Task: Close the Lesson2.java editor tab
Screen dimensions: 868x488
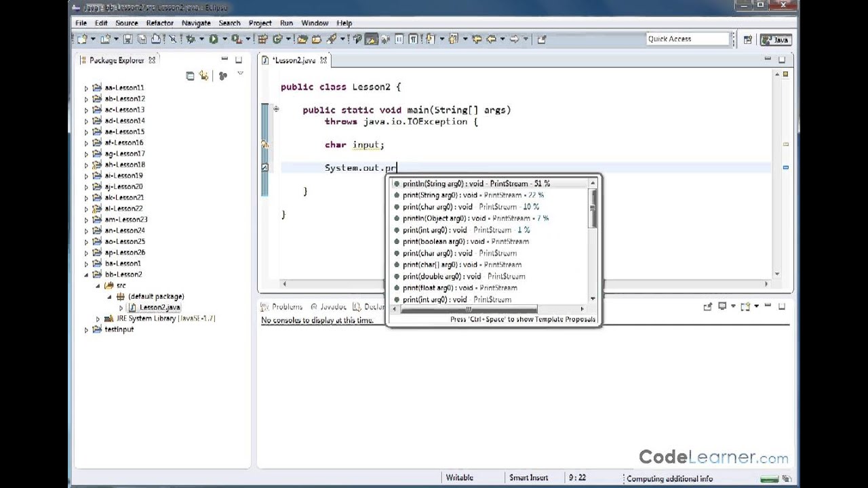Action: coord(324,60)
